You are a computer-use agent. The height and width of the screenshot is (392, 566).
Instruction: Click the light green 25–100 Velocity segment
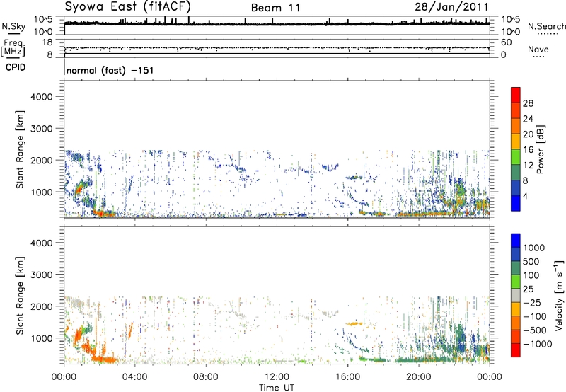click(x=516, y=282)
